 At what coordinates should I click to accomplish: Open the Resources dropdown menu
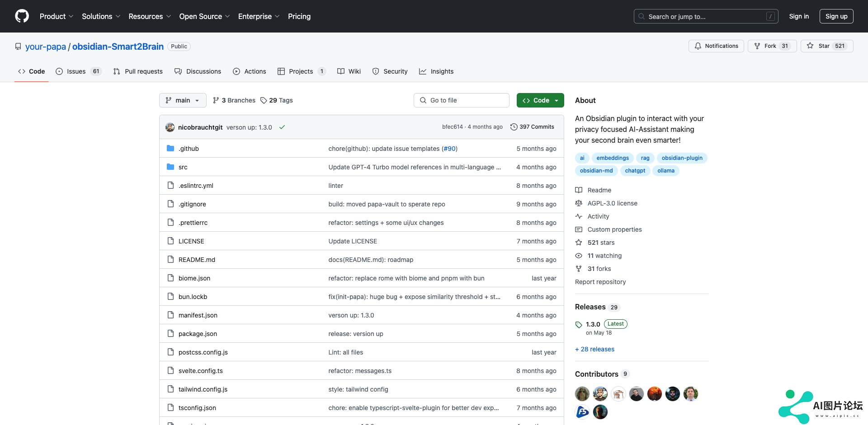click(150, 16)
